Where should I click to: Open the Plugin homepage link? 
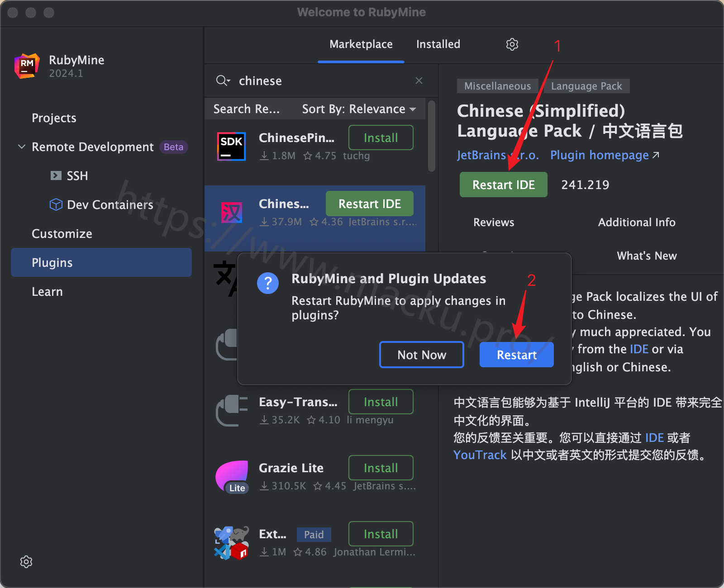(600, 155)
